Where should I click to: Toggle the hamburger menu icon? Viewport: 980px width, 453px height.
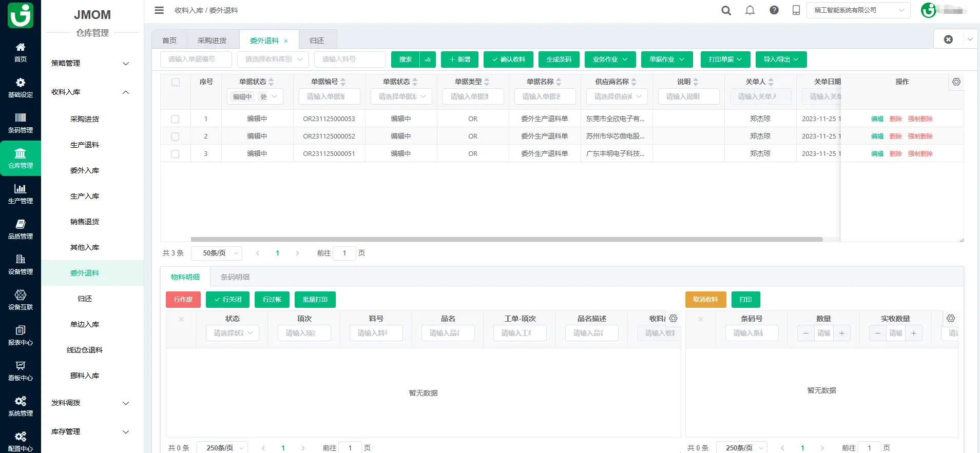point(159,10)
